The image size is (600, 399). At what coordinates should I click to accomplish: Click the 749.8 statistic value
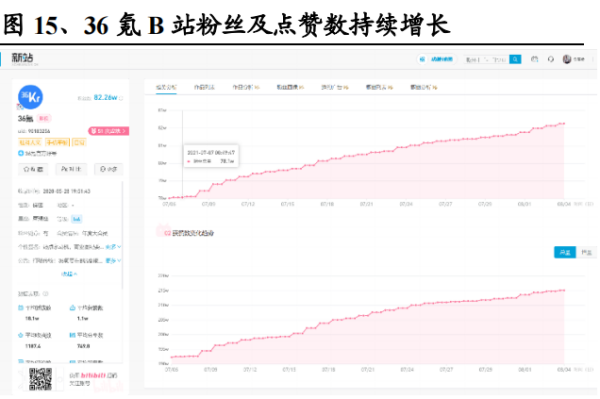click(83, 346)
